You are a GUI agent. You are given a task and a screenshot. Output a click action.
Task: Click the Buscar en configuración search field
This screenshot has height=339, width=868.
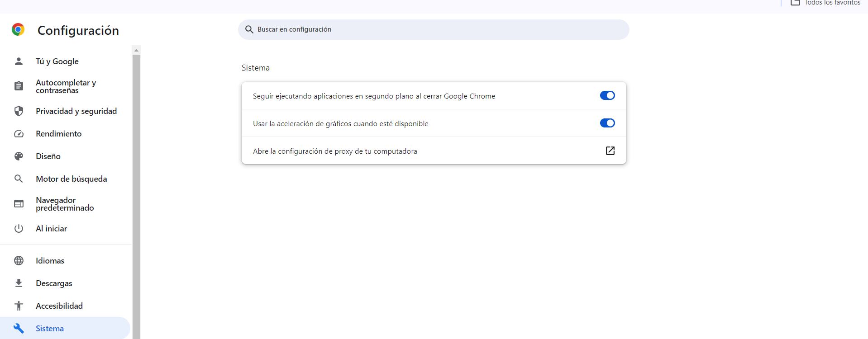434,29
